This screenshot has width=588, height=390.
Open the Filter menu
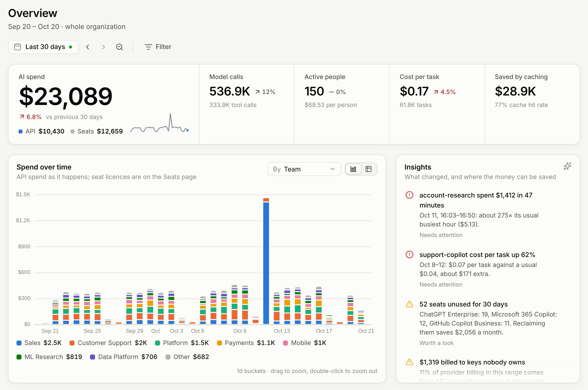click(158, 47)
